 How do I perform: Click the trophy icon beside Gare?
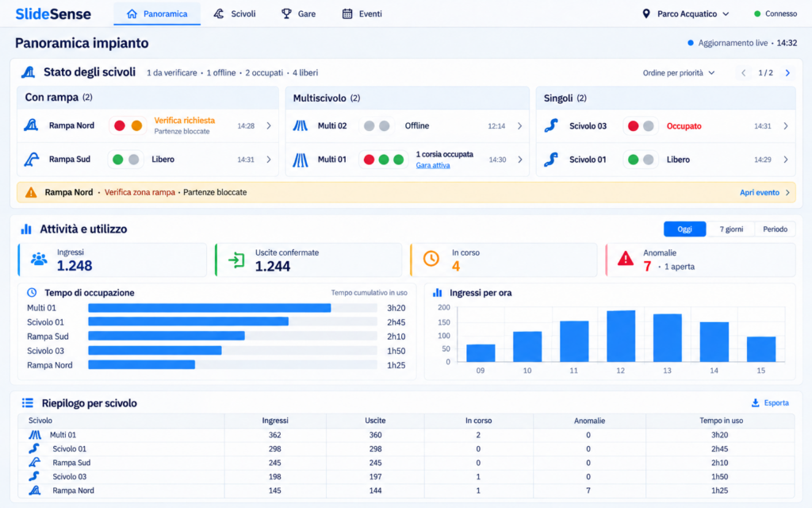tap(285, 14)
